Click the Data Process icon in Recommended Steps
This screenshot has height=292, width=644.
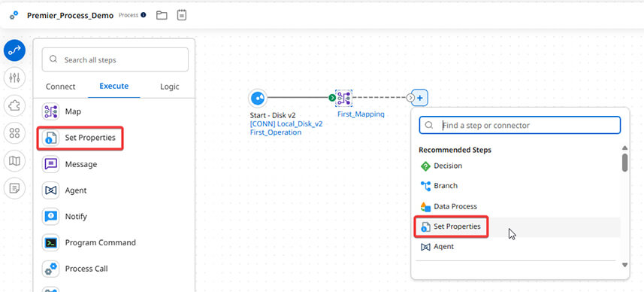[425, 206]
